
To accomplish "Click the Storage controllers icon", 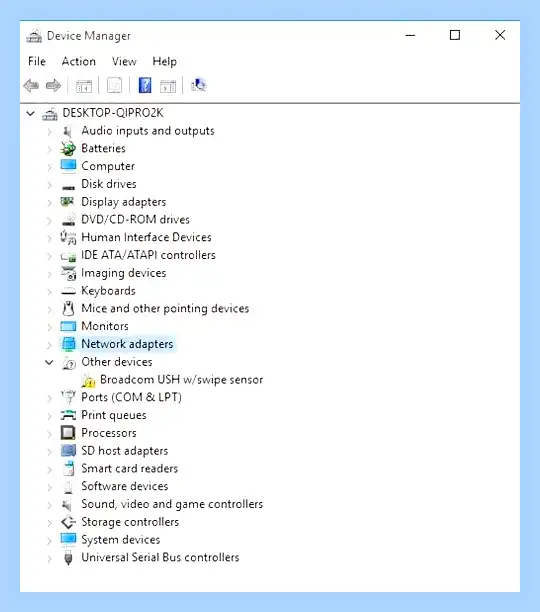I will point(68,522).
